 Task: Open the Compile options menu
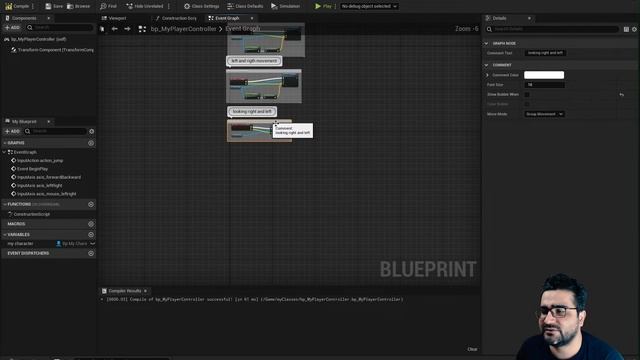33,6
